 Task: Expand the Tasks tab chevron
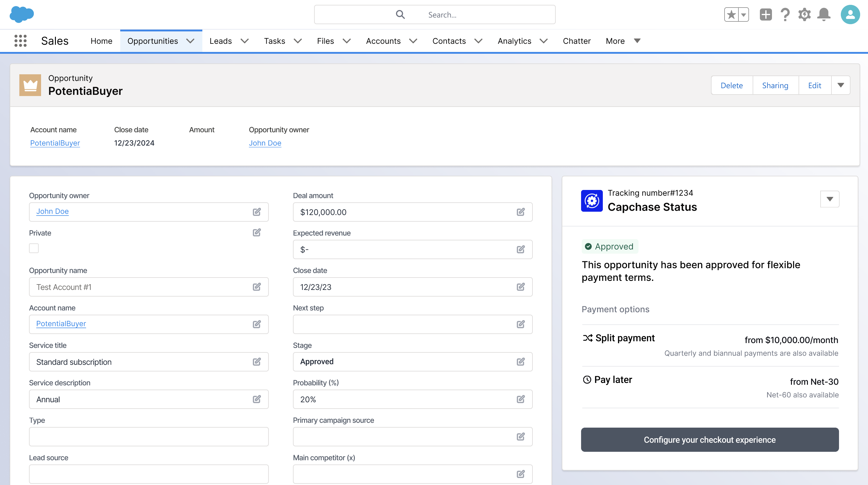(x=297, y=41)
